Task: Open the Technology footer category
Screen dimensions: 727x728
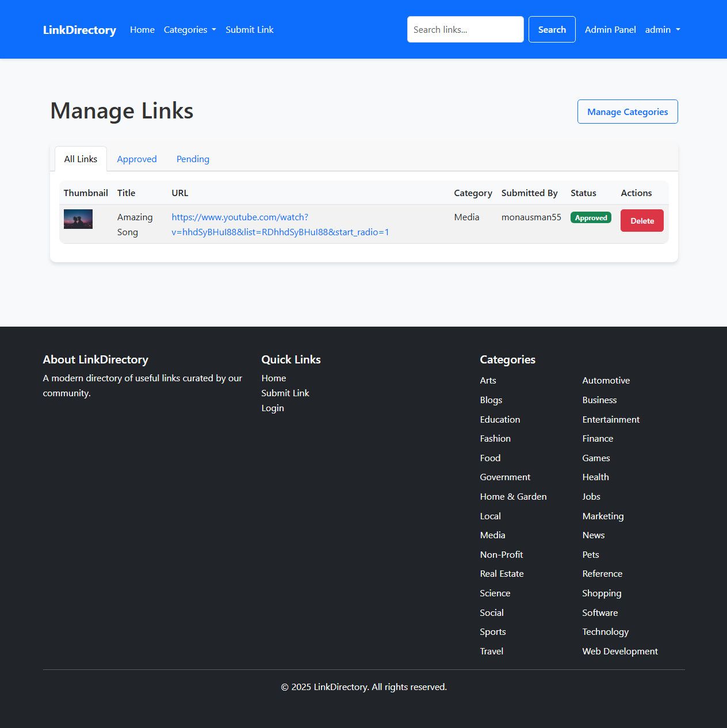Action: pyautogui.click(x=606, y=632)
